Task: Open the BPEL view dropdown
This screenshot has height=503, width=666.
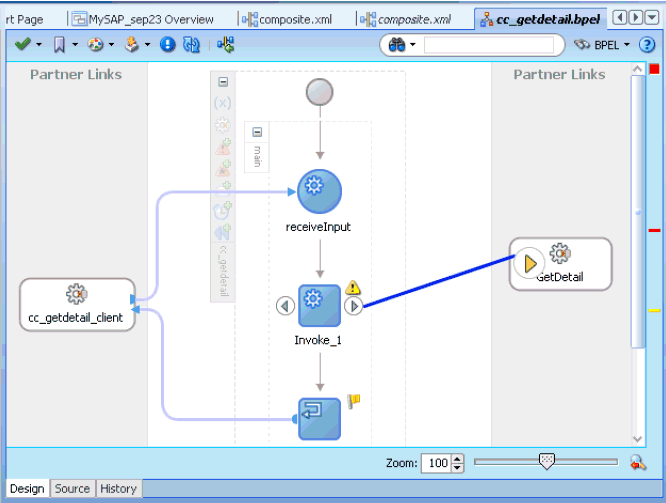Action: (x=602, y=45)
